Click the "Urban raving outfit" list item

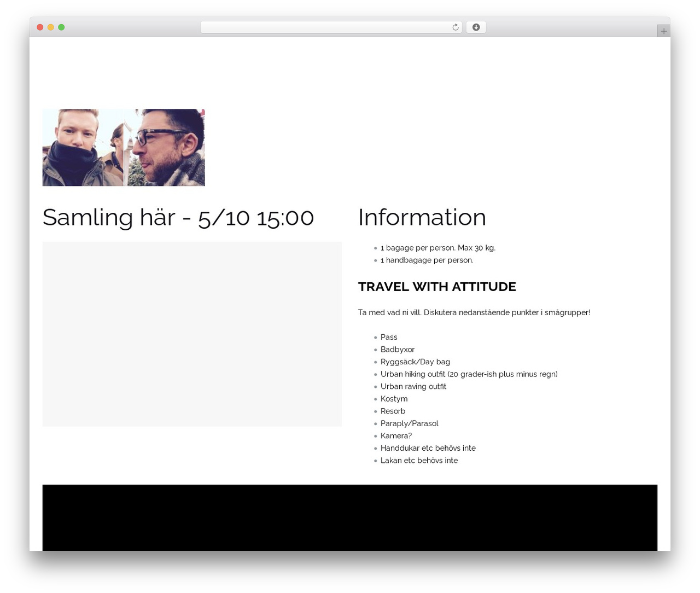coord(413,386)
